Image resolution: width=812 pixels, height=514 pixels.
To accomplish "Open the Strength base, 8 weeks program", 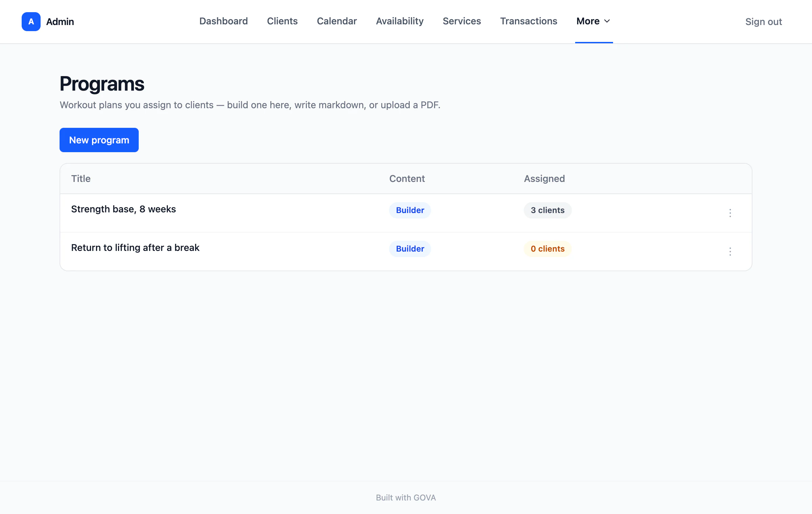I will (123, 209).
